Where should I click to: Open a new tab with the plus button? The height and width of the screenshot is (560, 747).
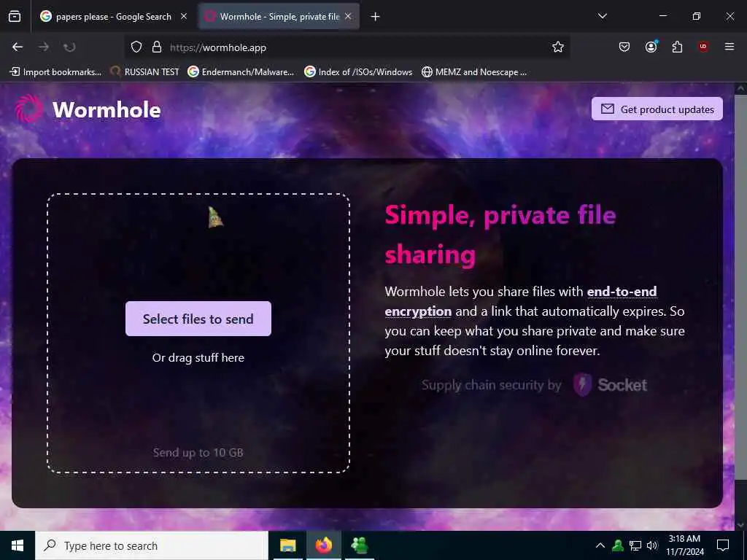tap(376, 17)
